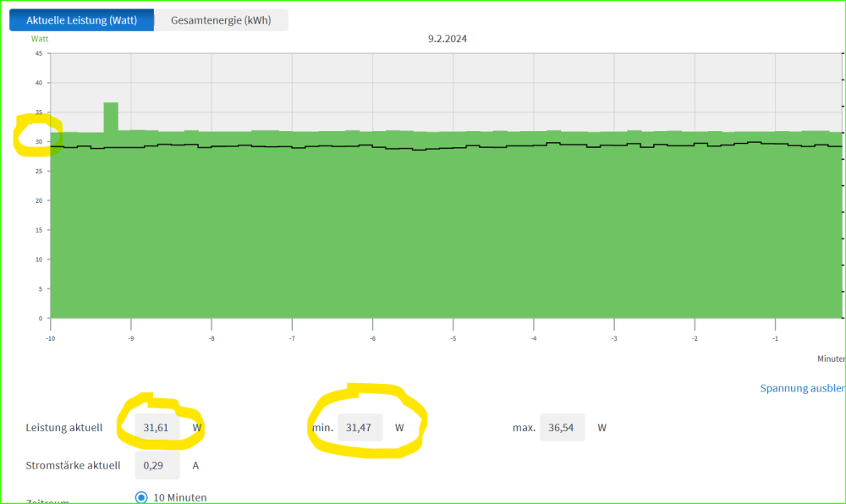The image size is (846, 504).
Task: Click the y-axis tick label 0
Action: (x=40, y=318)
